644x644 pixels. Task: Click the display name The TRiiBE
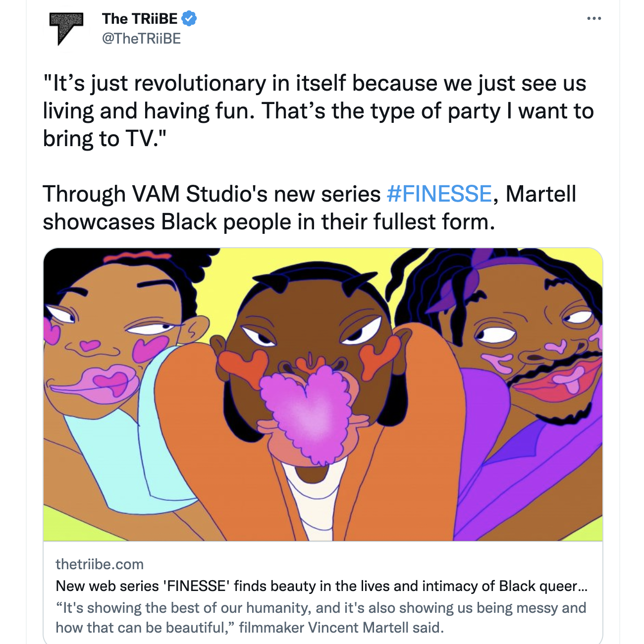[x=139, y=19]
